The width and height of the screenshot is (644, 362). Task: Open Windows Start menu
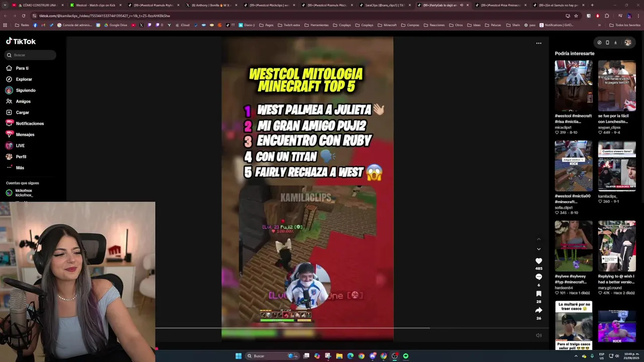(238, 356)
